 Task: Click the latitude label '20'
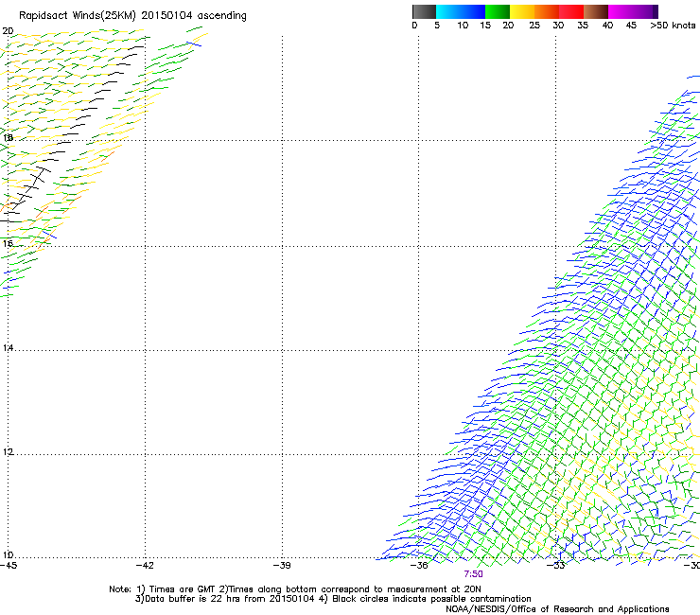8,31
